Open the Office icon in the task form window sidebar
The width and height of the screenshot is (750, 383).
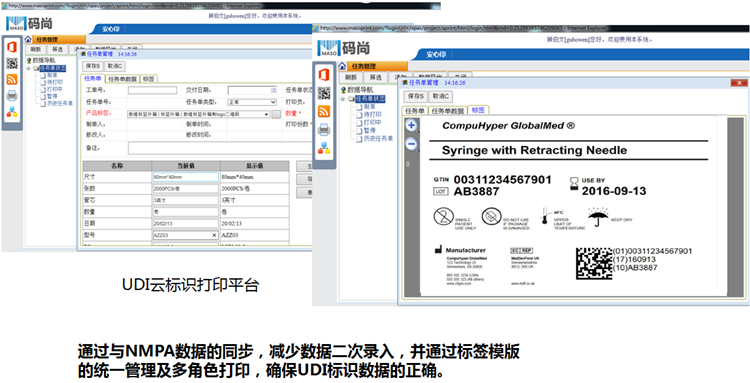point(11,47)
